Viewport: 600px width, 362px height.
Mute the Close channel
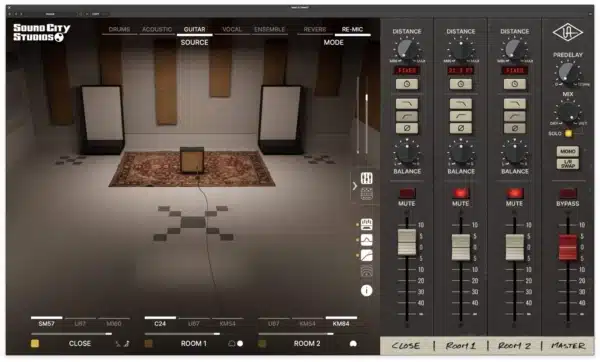click(x=407, y=192)
